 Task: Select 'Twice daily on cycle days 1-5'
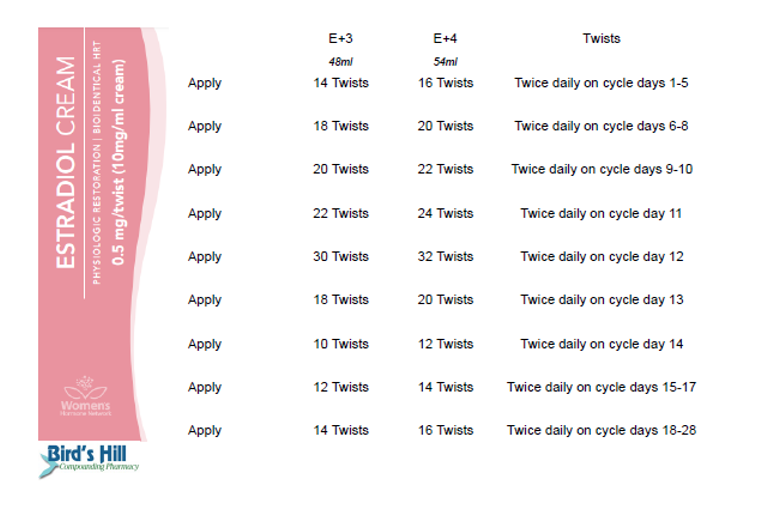click(x=601, y=83)
